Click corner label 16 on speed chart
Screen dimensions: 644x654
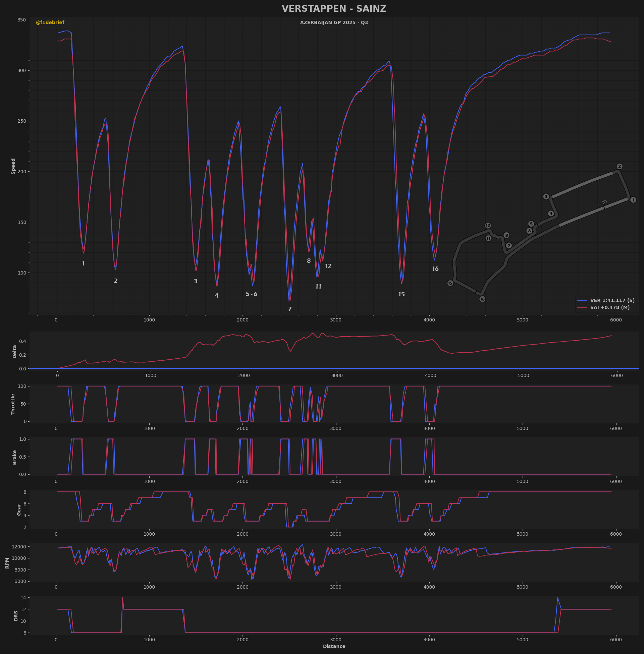point(435,269)
